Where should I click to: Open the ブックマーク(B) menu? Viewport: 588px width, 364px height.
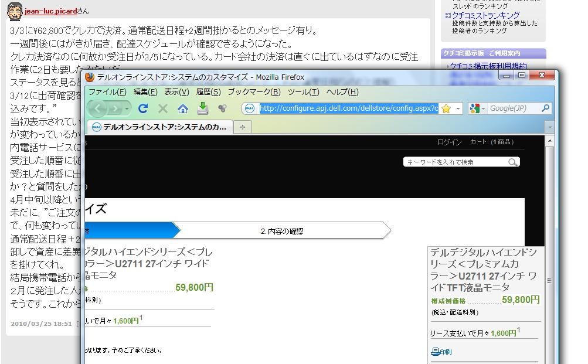click(x=254, y=92)
